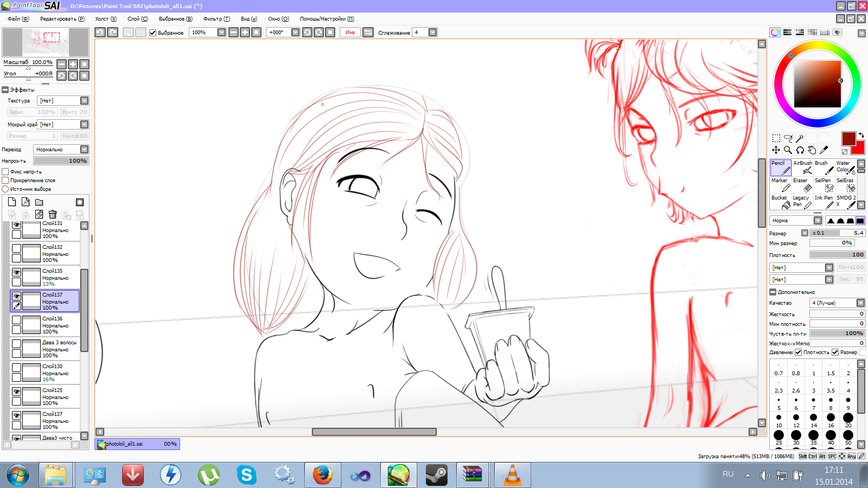Toggle the Выбранное checkbox in the toolbar
Screen dimensions: 868x488
point(153,33)
